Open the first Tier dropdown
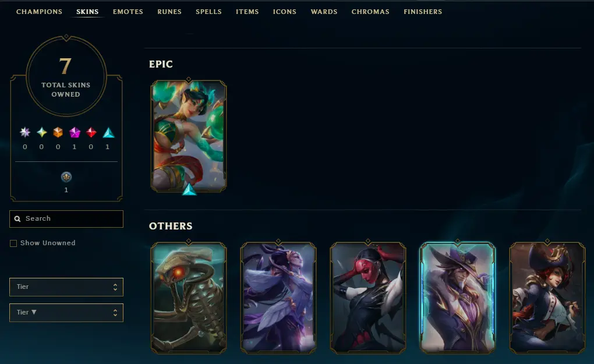594x364 pixels. click(x=66, y=287)
